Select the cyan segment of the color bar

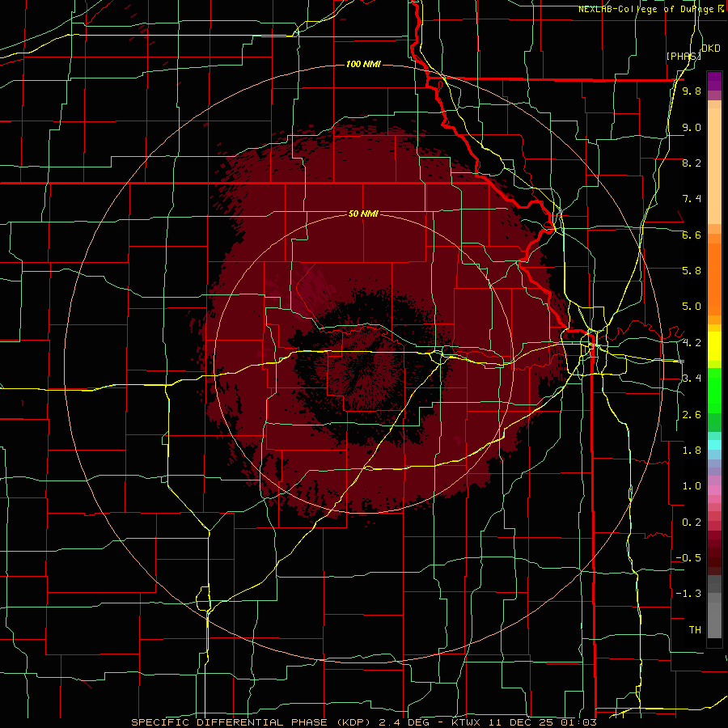pos(714,445)
